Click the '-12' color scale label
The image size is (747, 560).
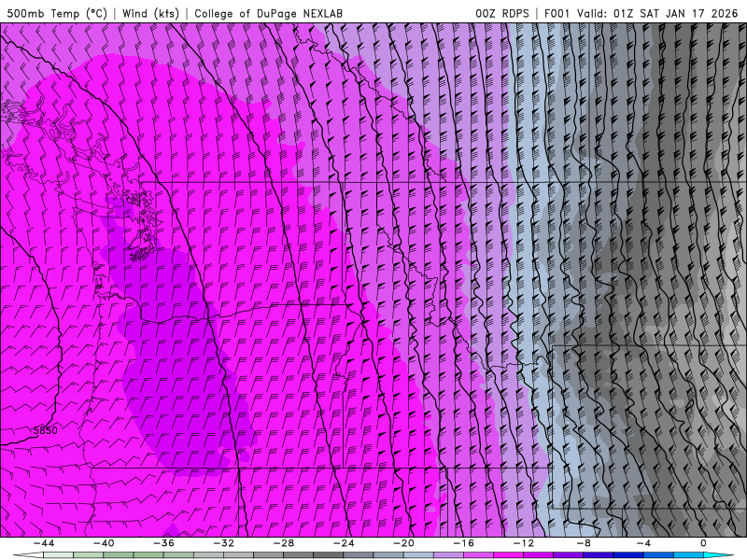523,543
